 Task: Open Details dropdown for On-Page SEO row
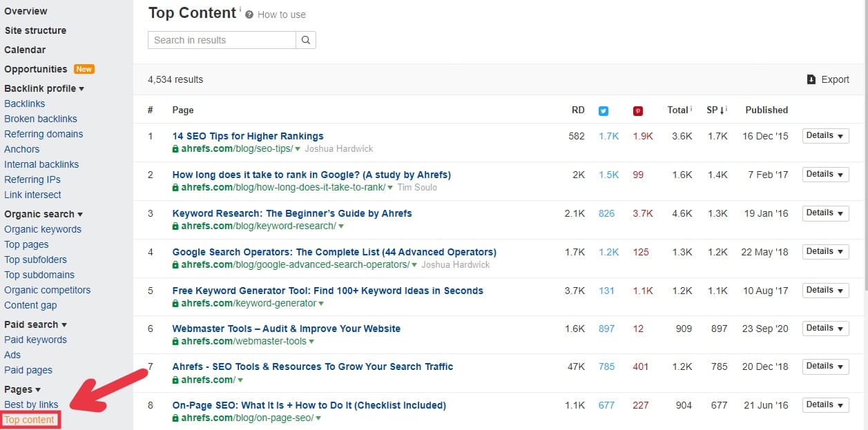(825, 405)
